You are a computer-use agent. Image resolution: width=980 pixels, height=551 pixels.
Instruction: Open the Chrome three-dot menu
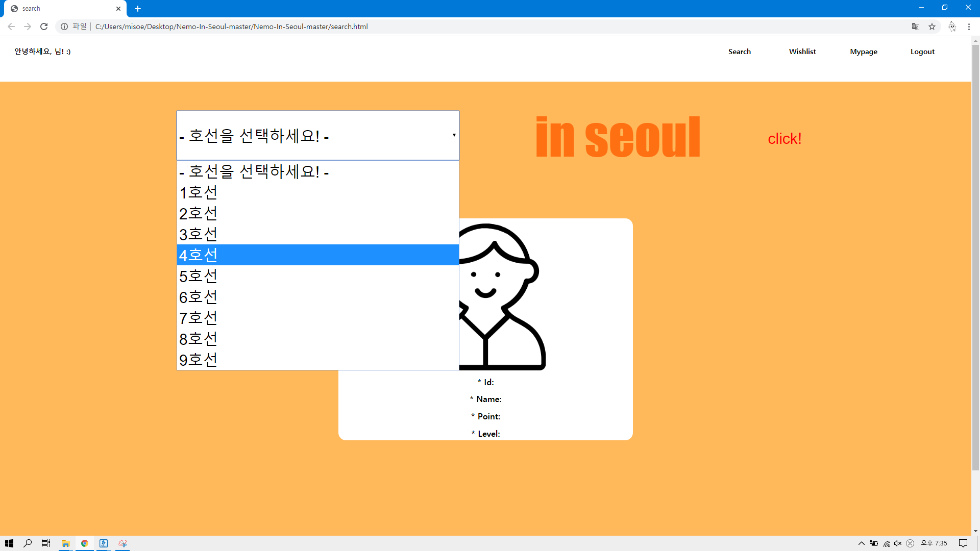coord(969,27)
